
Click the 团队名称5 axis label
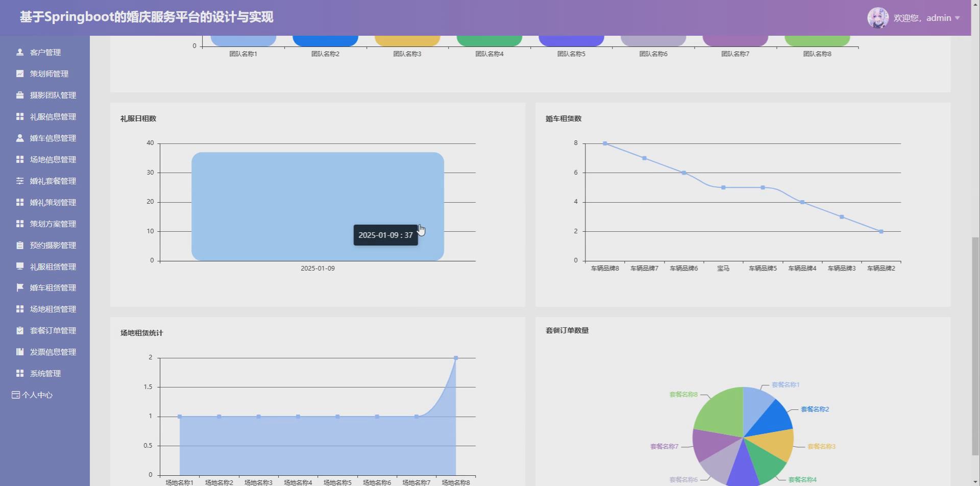tap(571, 54)
